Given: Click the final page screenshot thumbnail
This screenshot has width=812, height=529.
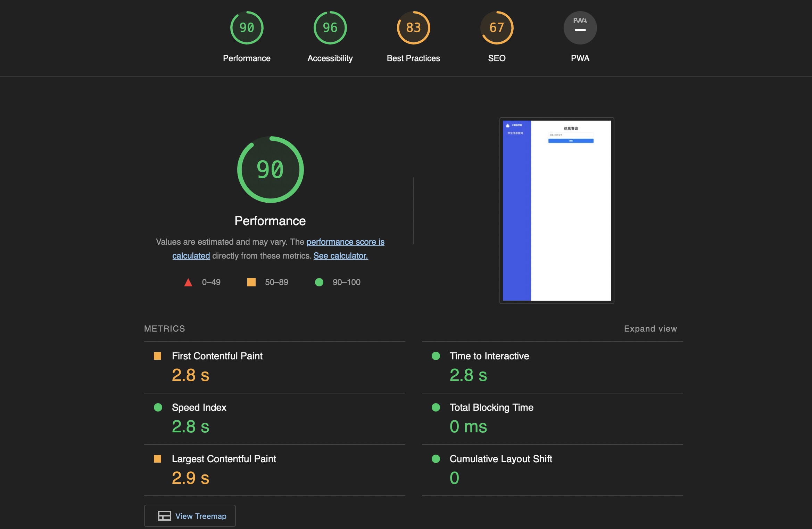Looking at the screenshot, I should click(556, 211).
